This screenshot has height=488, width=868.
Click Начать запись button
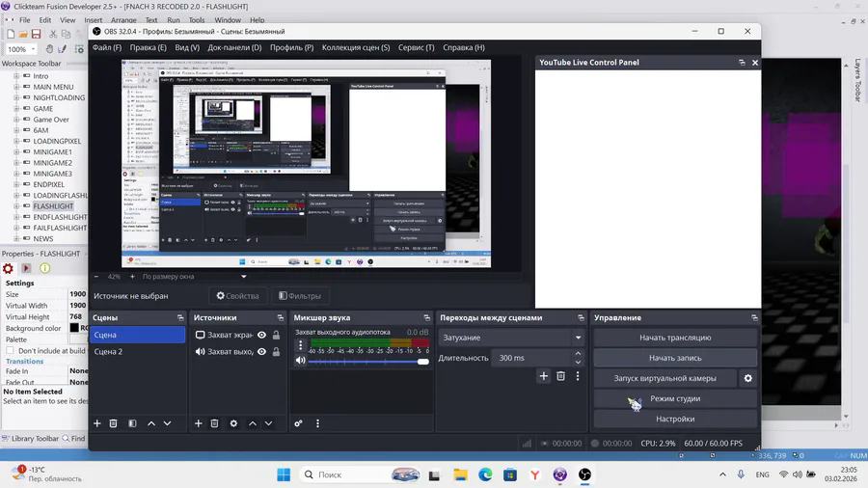click(675, 358)
